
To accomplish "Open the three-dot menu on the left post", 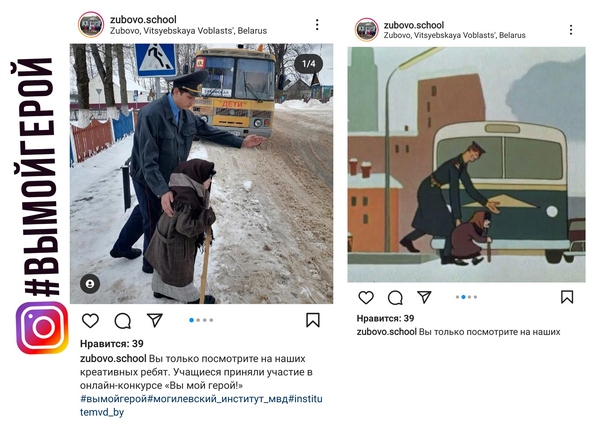I will pyautogui.click(x=317, y=24).
